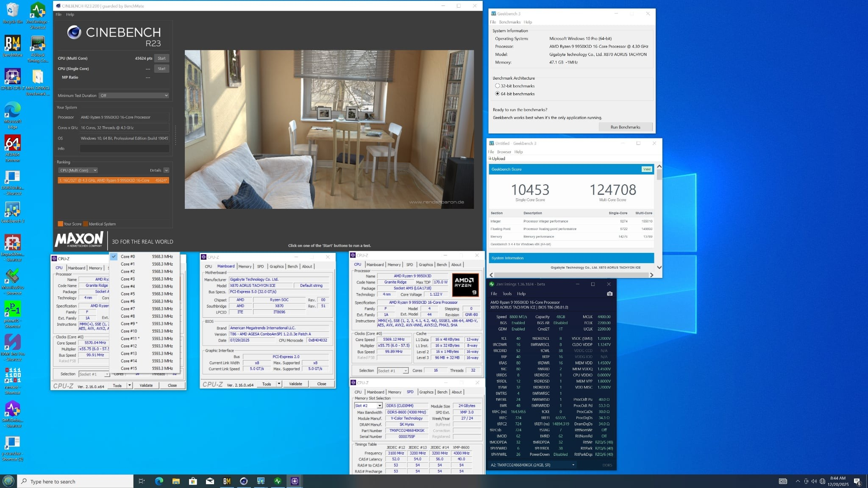868x488 pixels.
Task: Open the Microsoft Edge desktop icon
Action: tap(12, 115)
